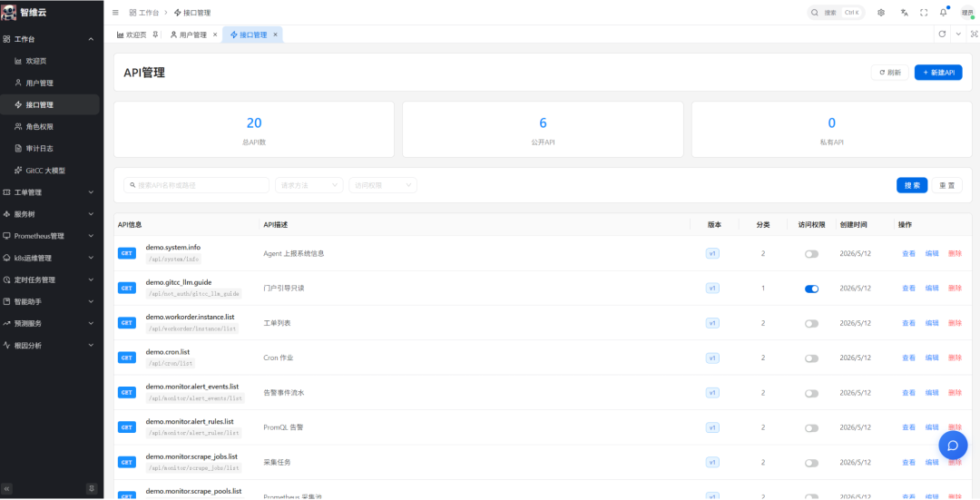This screenshot has width=980, height=500.
Task: Open the tab bar dropdown chevron
Action: [x=958, y=34]
